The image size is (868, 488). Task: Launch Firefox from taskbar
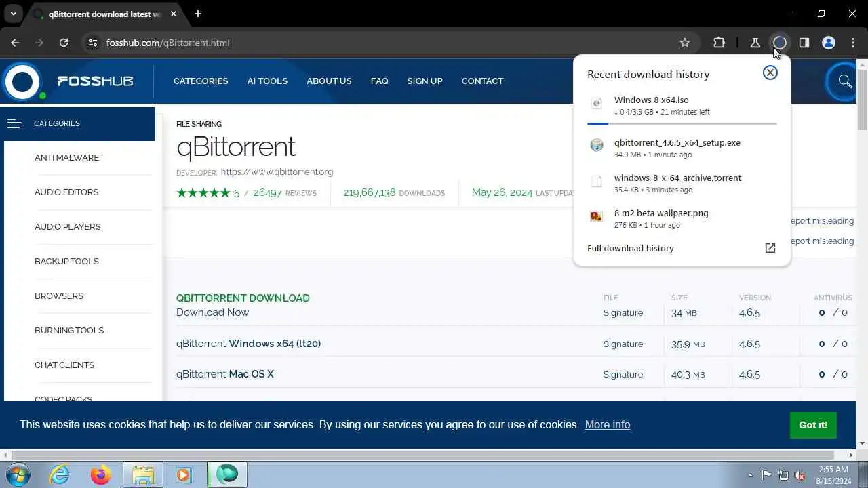pyautogui.click(x=100, y=474)
